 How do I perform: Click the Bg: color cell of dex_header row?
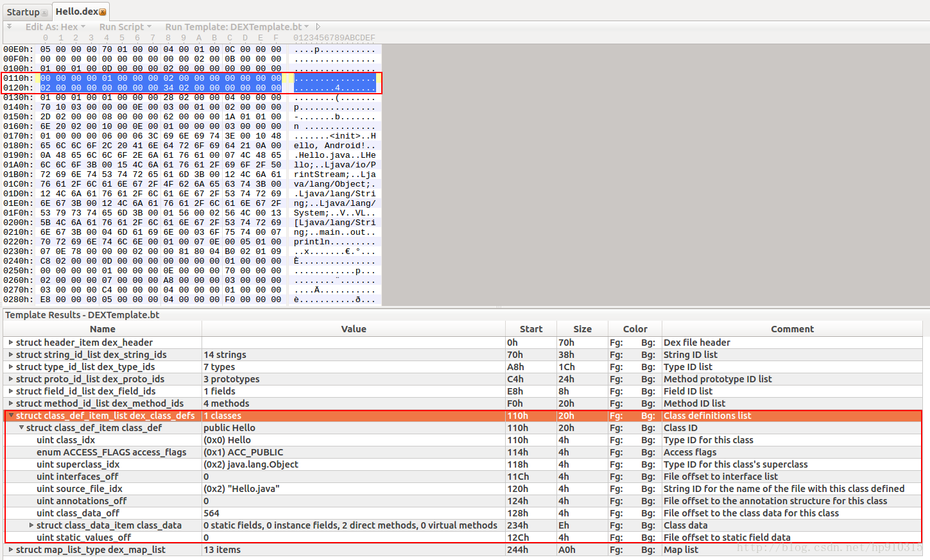pos(648,343)
